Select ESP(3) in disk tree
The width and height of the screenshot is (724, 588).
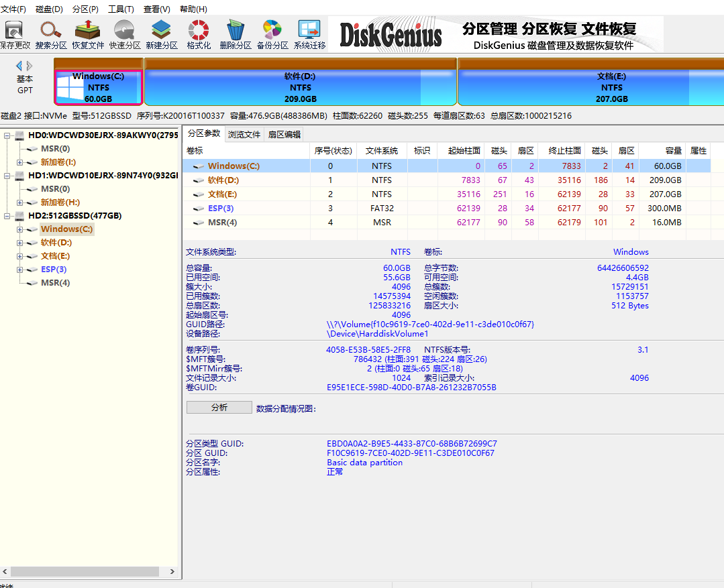(54, 269)
